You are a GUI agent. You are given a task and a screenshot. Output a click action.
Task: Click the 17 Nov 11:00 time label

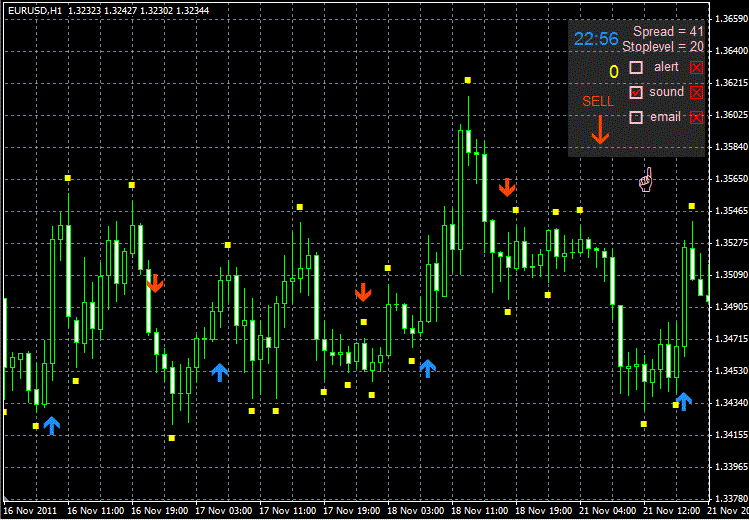click(289, 510)
